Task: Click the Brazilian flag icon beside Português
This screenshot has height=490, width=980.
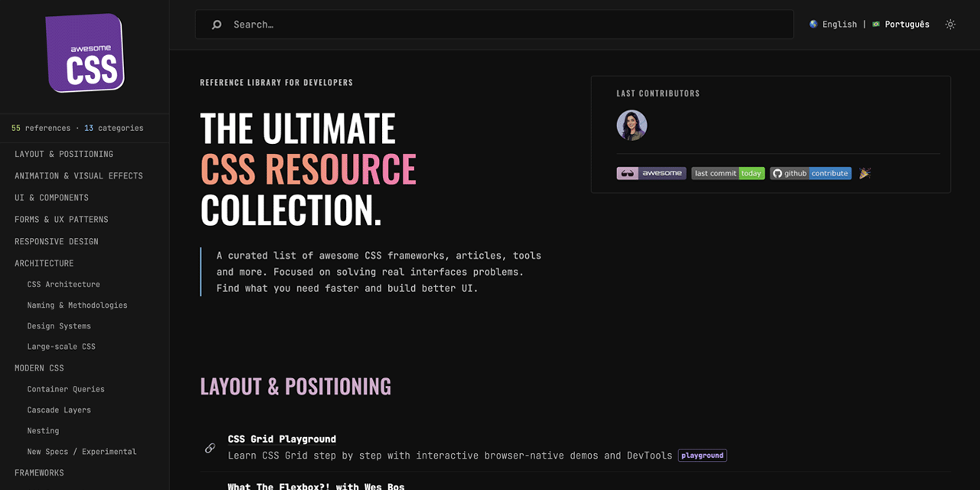Action: point(874,24)
